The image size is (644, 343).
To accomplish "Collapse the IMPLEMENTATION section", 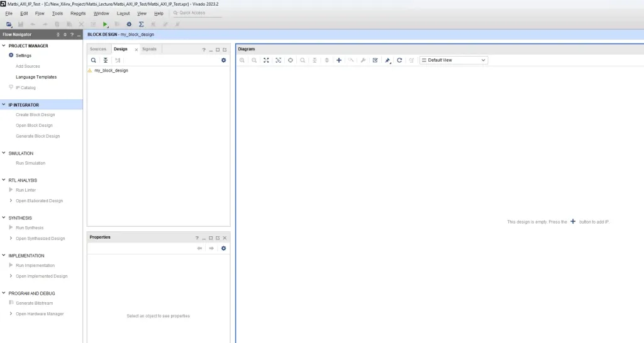I will pos(4,255).
